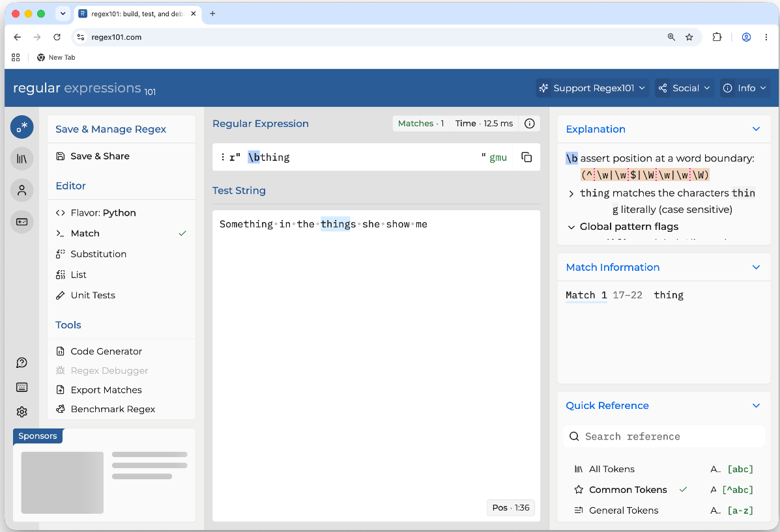780x532 pixels.
Task: Click the Chrome extensions puzzle icon
Action: point(717,37)
